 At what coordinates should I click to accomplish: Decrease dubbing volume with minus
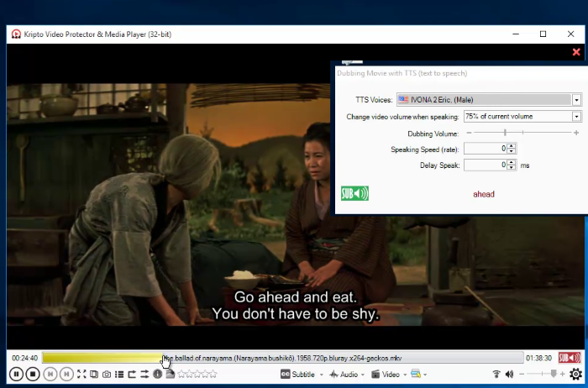click(x=469, y=133)
